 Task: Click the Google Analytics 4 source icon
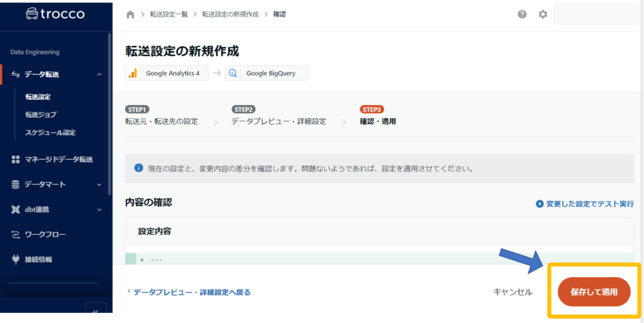133,73
